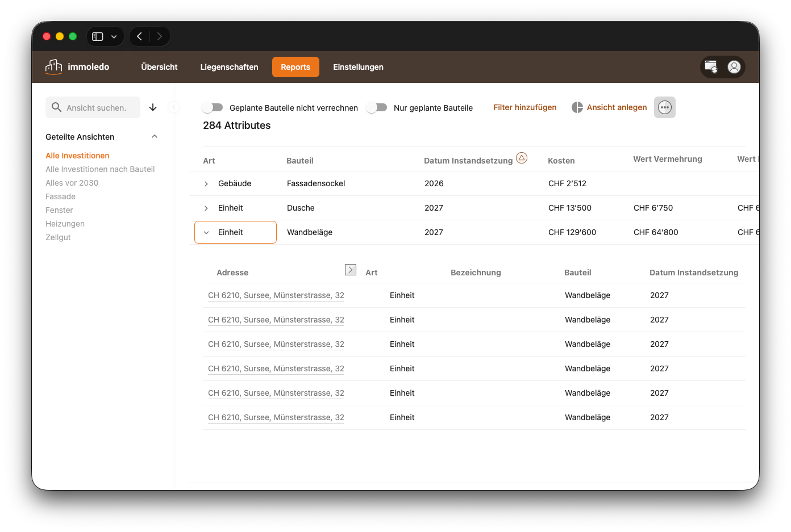Collapse the Einheit Wandbeläge row

pos(206,232)
